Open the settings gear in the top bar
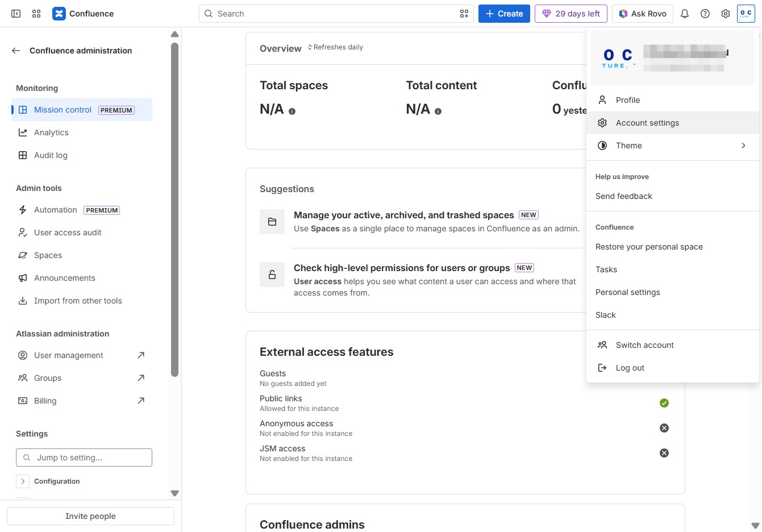Image resolution: width=762 pixels, height=532 pixels. 726,14
